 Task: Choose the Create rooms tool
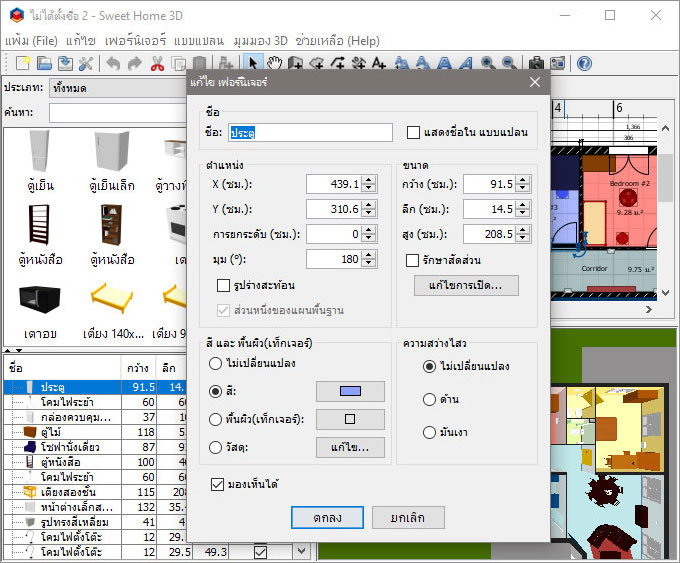(x=317, y=63)
